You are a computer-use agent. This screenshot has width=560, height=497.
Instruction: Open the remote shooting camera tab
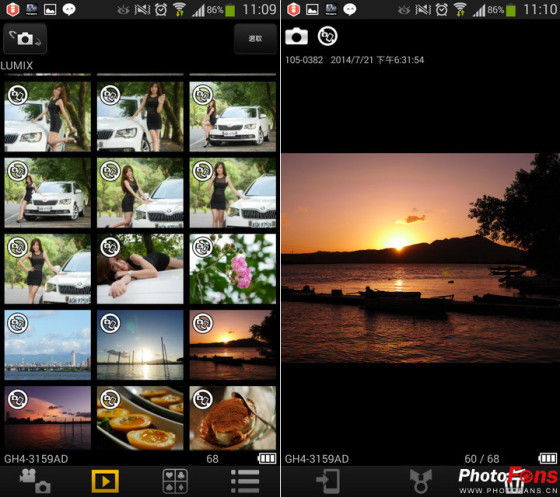click(35, 481)
